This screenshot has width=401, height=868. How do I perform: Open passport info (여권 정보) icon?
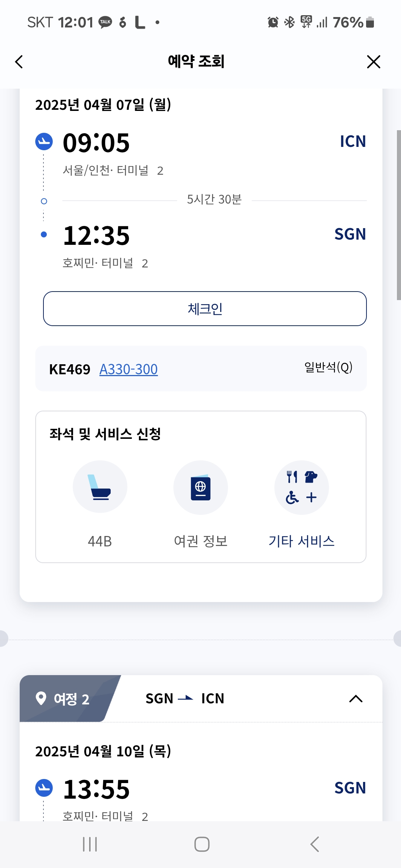[200, 487]
